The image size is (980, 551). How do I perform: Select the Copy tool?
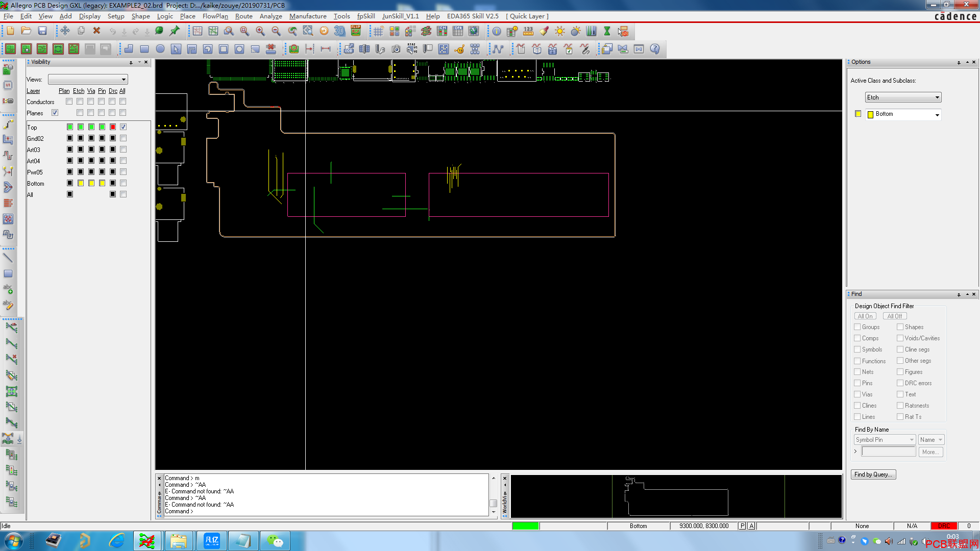pyautogui.click(x=81, y=31)
